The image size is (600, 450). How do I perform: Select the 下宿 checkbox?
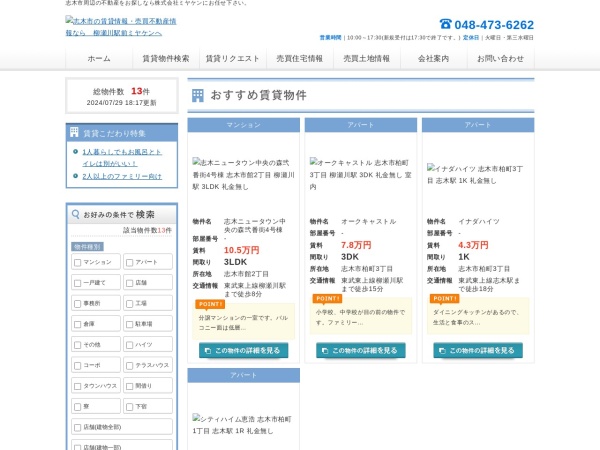pyautogui.click(x=130, y=407)
